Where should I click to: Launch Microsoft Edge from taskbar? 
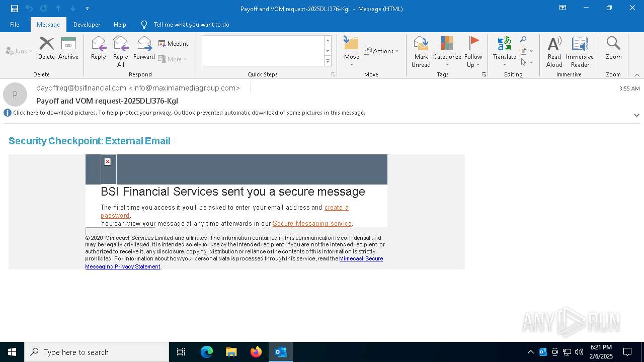coord(207,352)
